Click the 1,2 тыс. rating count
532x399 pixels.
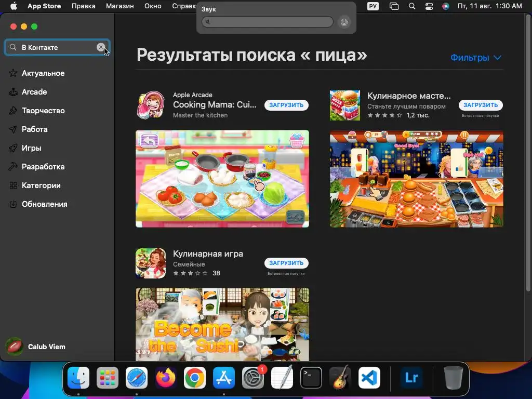click(x=418, y=115)
